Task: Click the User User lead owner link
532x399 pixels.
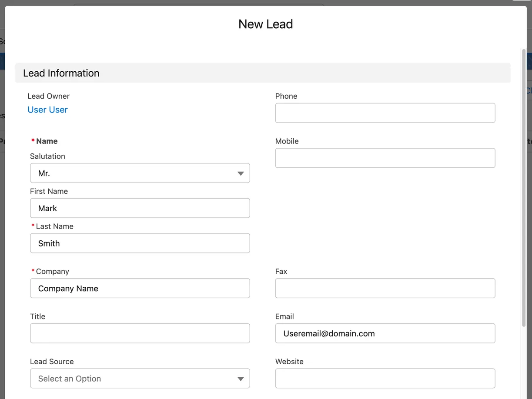Action: click(47, 110)
